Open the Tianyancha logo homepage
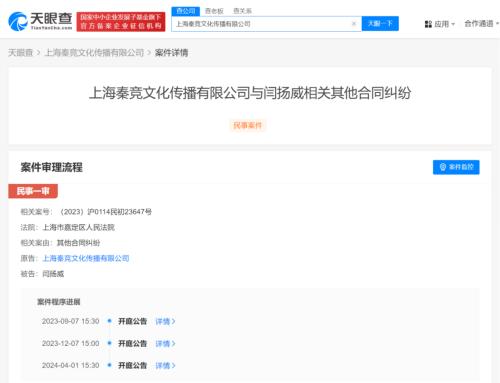Image resolution: width=500 pixels, height=383 pixels. point(40,21)
